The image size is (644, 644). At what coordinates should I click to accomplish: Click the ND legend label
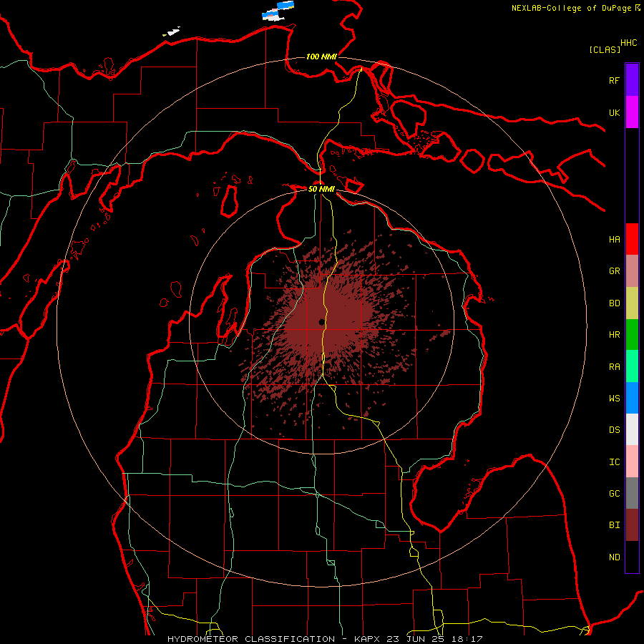tap(614, 557)
